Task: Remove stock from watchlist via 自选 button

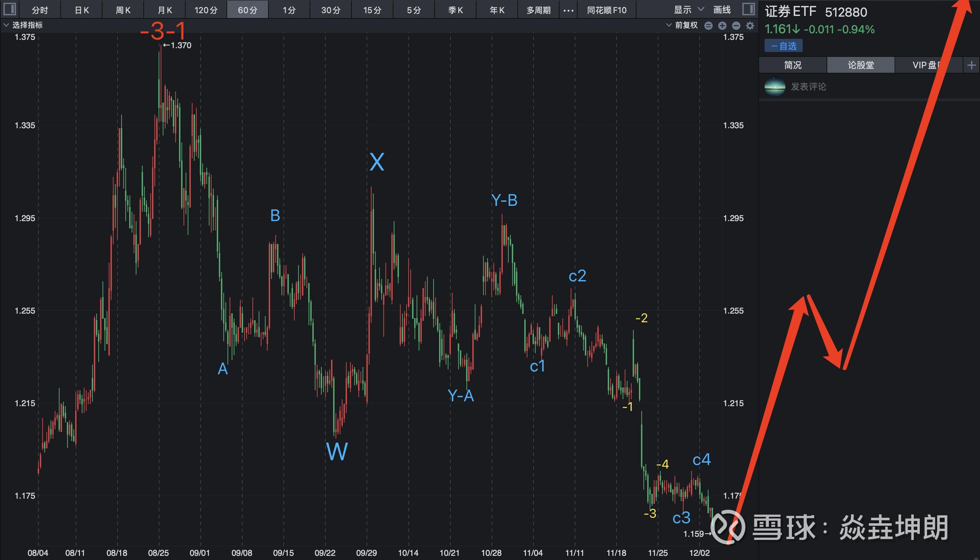Action: tap(783, 46)
